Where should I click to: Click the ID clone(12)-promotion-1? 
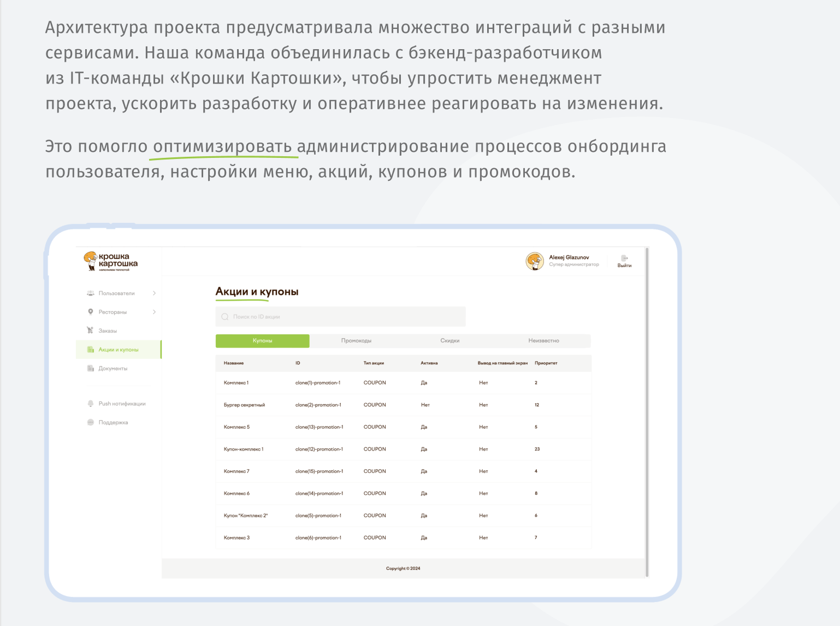(320, 450)
